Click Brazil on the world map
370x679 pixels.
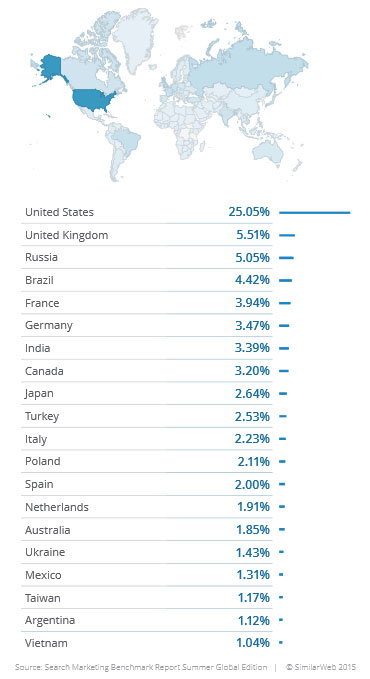[x=128, y=141]
